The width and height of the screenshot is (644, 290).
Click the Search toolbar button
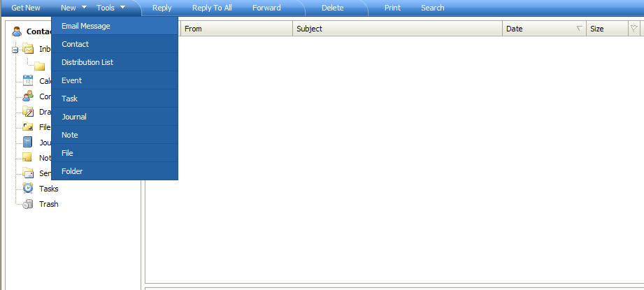click(432, 8)
